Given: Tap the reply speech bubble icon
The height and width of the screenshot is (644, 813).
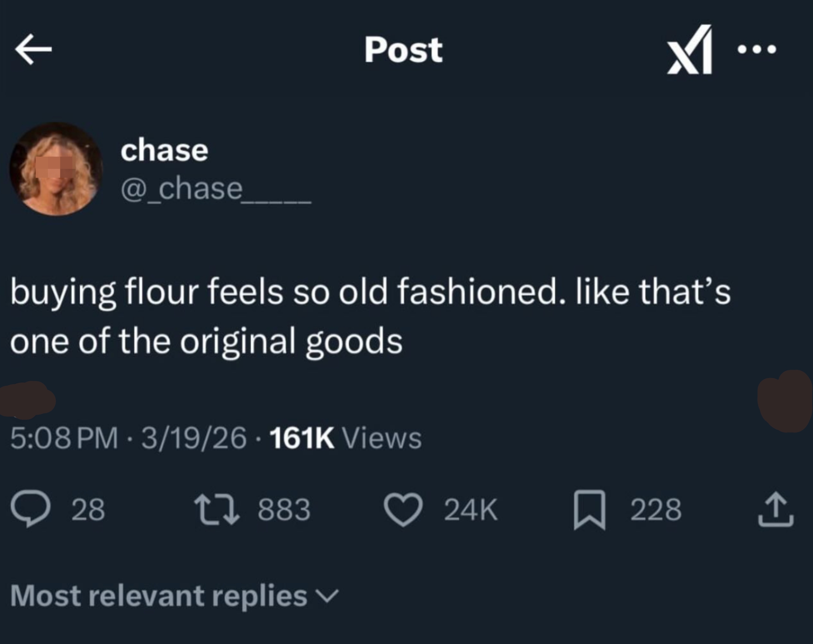Looking at the screenshot, I should (x=31, y=509).
